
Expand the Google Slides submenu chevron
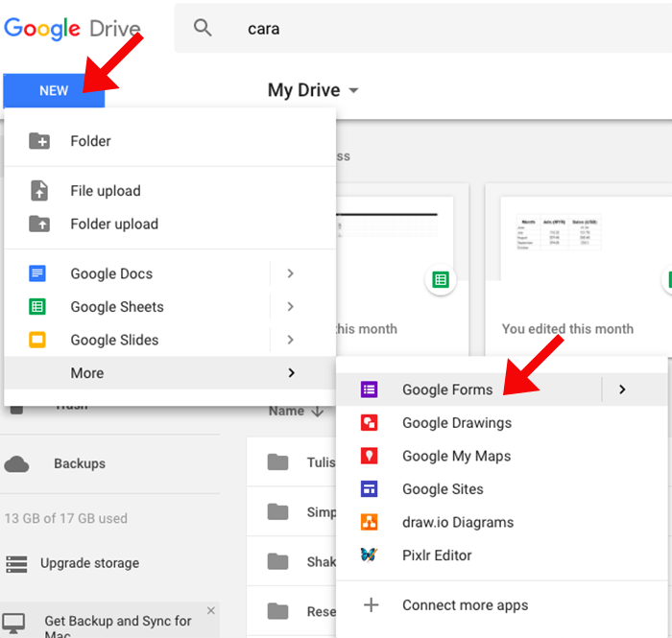coord(291,340)
